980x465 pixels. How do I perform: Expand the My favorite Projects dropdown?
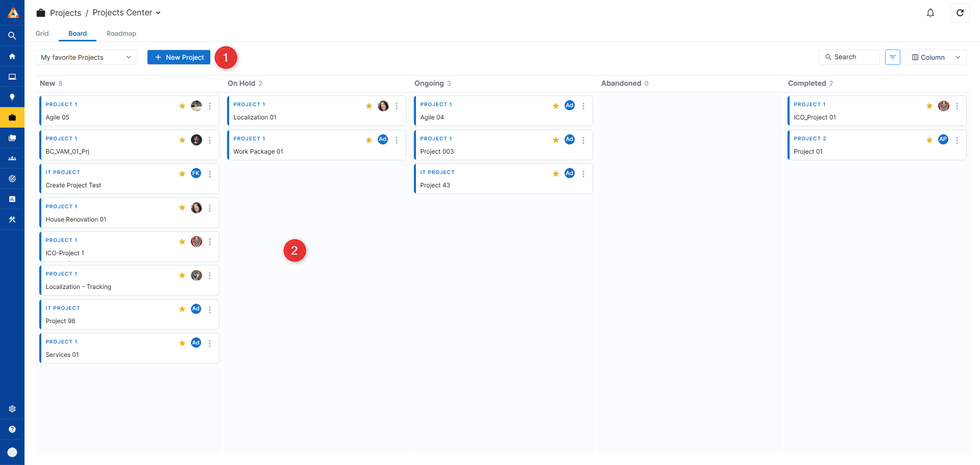(x=86, y=57)
